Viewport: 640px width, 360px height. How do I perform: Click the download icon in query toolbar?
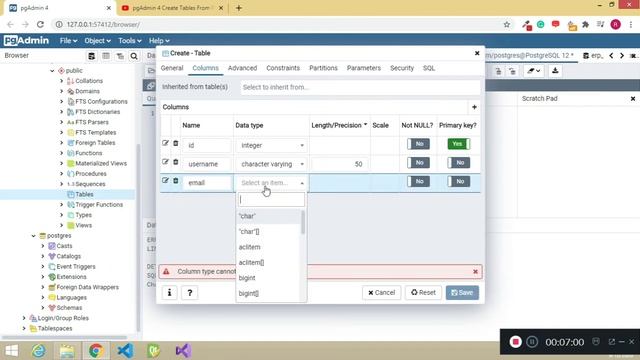click(555, 71)
